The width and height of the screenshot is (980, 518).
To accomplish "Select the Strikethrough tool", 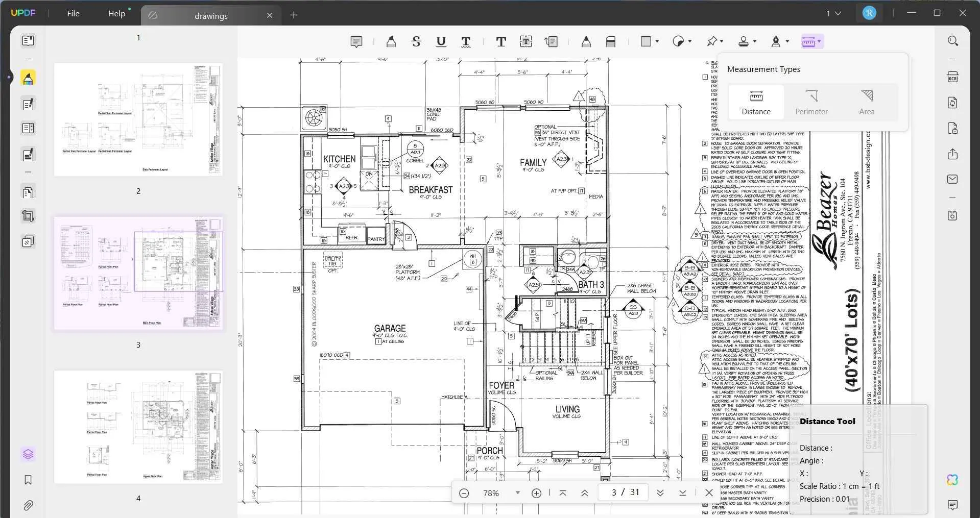I will click(x=416, y=42).
